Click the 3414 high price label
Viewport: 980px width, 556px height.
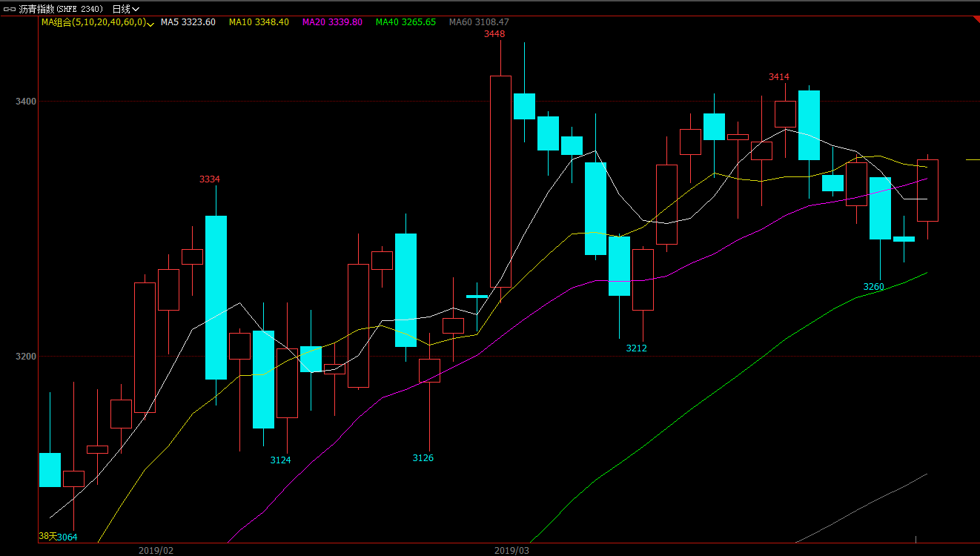point(778,77)
